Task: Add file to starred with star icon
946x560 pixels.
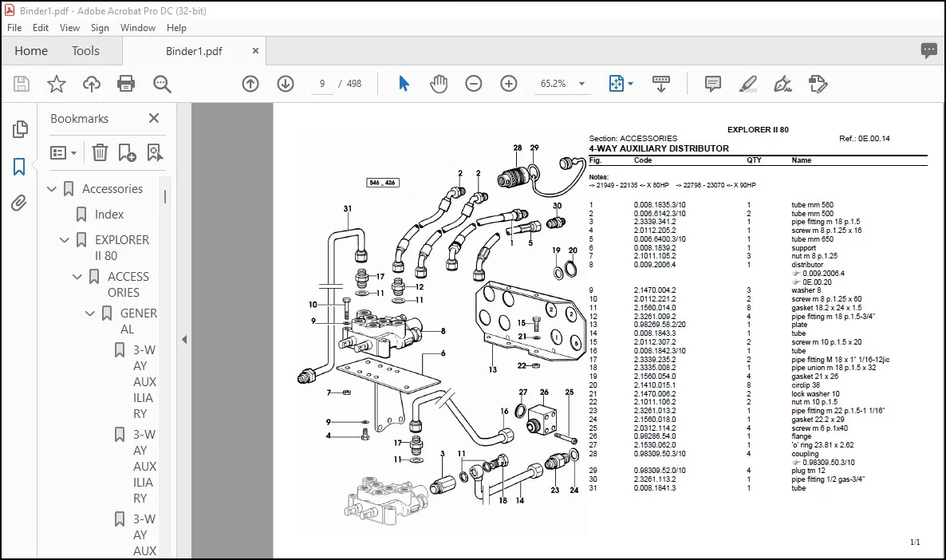Action: 57,84
